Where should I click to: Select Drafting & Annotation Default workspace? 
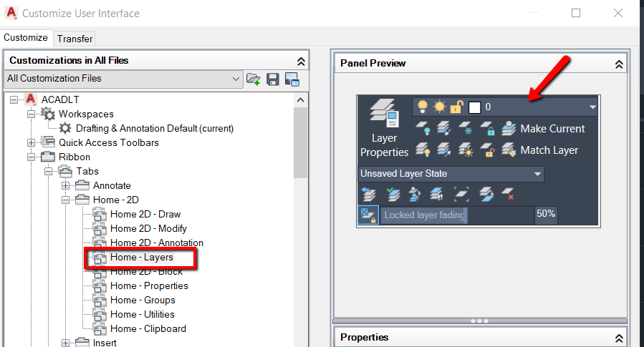[x=155, y=128]
